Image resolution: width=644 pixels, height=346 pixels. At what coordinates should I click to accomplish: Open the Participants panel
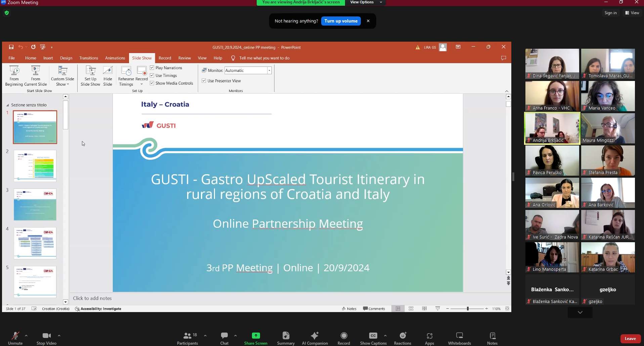click(187, 338)
